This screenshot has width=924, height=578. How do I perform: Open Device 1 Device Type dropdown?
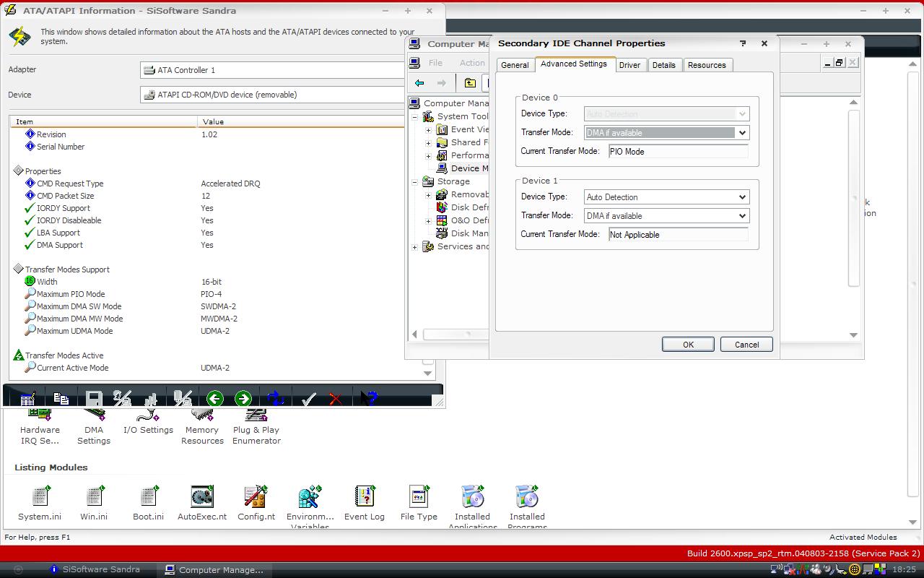tap(741, 197)
